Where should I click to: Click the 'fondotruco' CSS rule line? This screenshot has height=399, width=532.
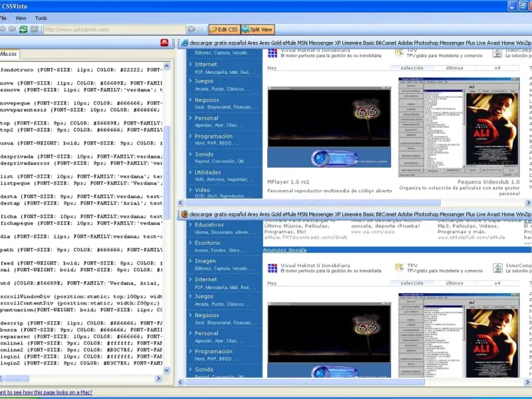pos(81,70)
